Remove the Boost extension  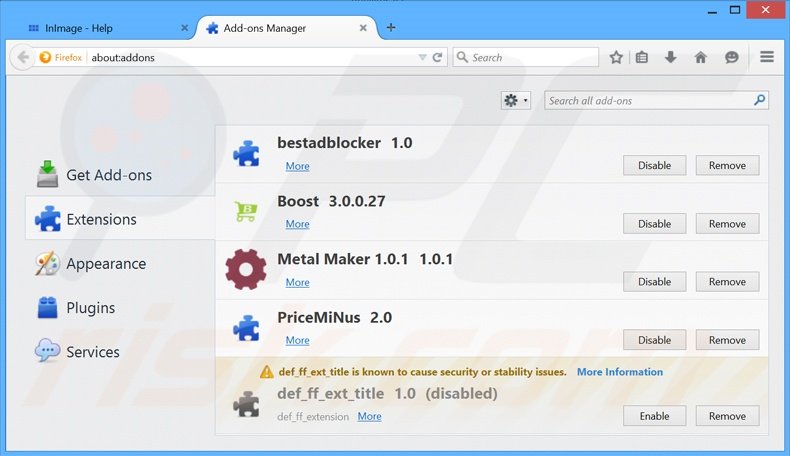pyautogui.click(x=727, y=224)
